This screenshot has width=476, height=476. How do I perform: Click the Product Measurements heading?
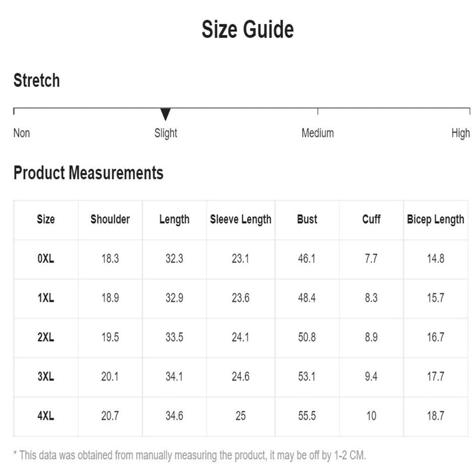pos(89,173)
